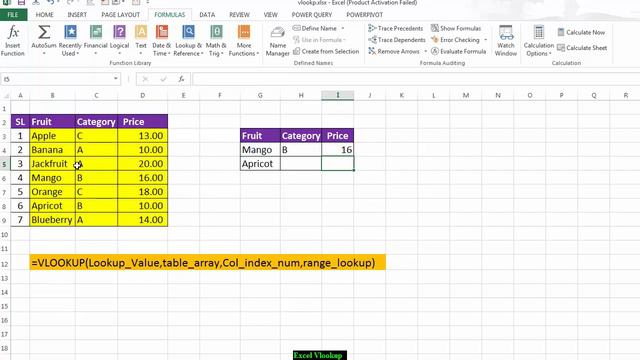The image size is (640, 360).
Task: Switch to the POWER QUERY tab
Action: pyautogui.click(x=311, y=15)
